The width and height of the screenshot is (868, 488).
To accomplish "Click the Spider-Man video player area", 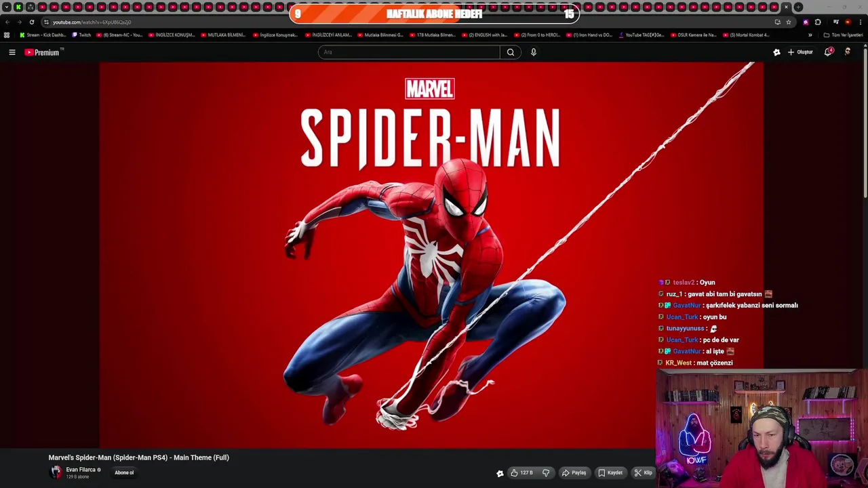I will (x=431, y=255).
